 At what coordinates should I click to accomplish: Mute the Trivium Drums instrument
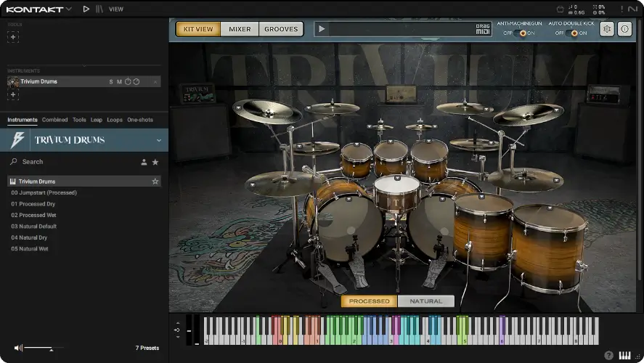[x=119, y=82]
